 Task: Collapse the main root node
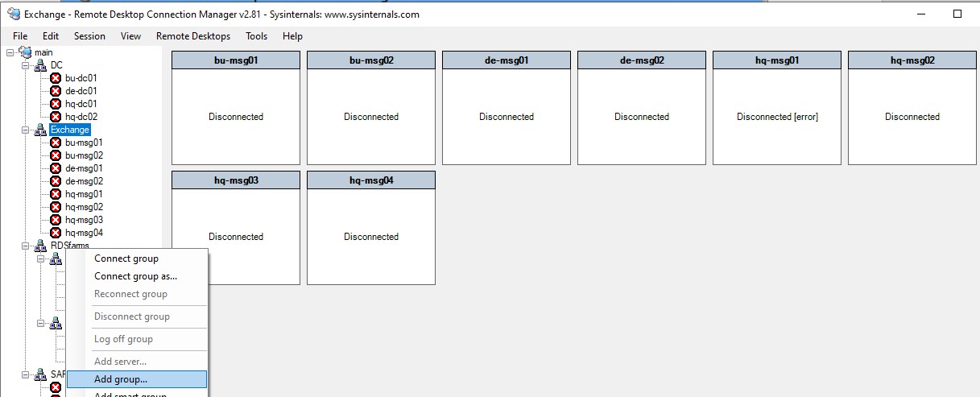pyautogui.click(x=10, y=52)
